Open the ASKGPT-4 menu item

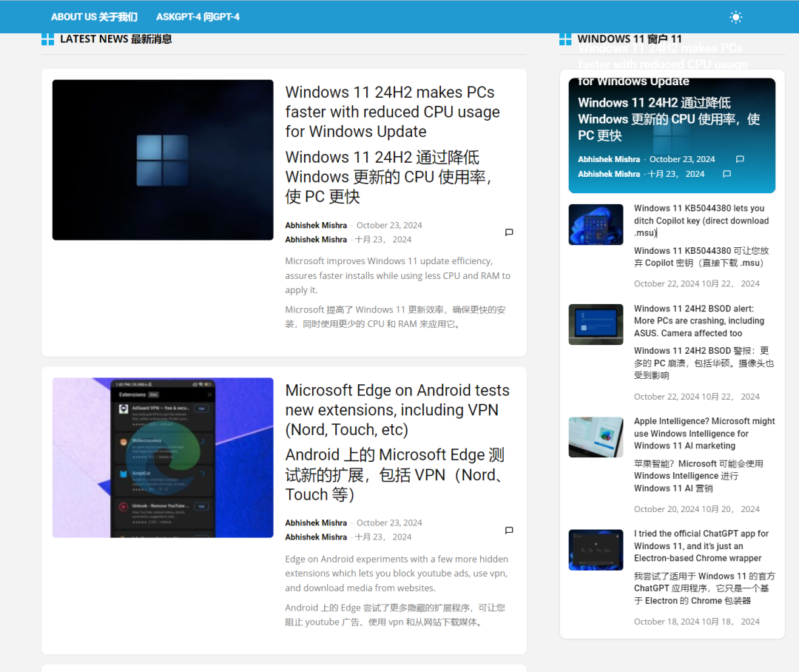coord(198,17)
